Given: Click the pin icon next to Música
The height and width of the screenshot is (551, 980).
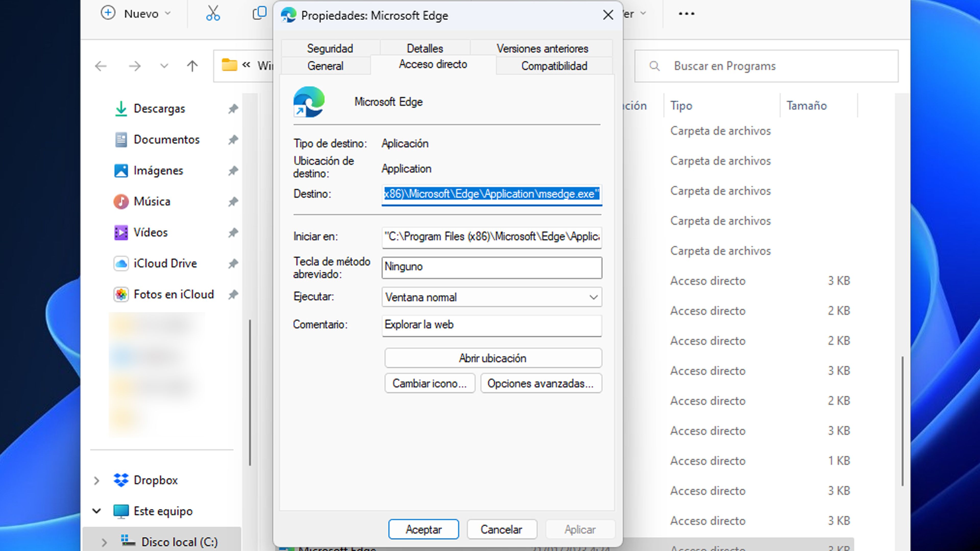Looking at the screenshot, I should pos(233,202).
